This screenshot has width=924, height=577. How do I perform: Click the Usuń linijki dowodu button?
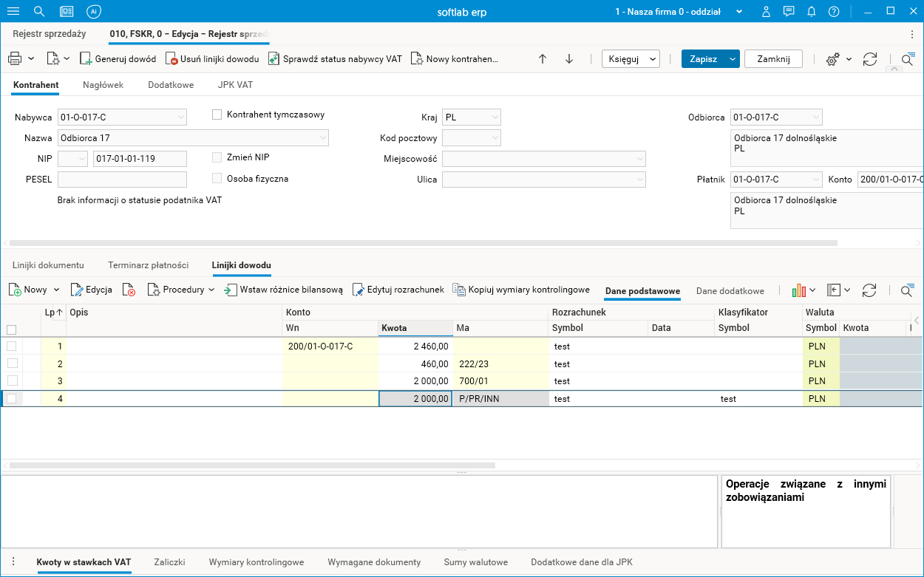212,59
